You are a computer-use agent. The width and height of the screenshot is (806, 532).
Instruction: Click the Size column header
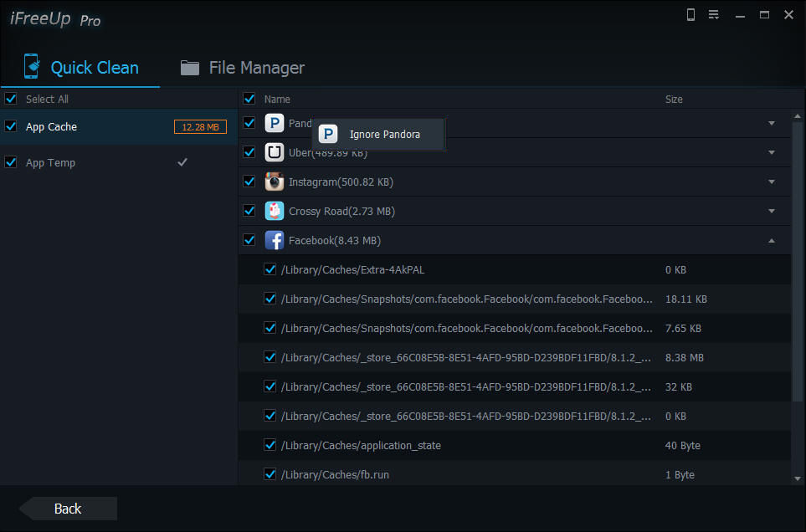[x=674, y=99]
